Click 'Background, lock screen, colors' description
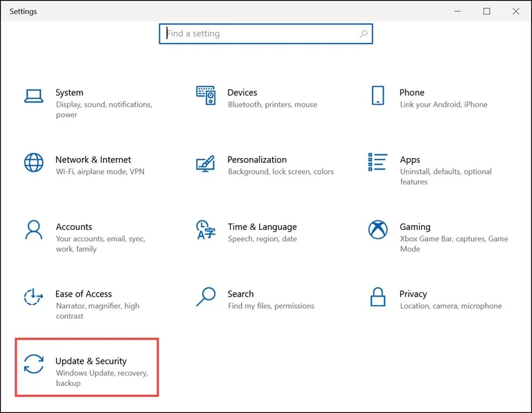Viewport: 532px width, 413px height. click(x=281, y=172)
